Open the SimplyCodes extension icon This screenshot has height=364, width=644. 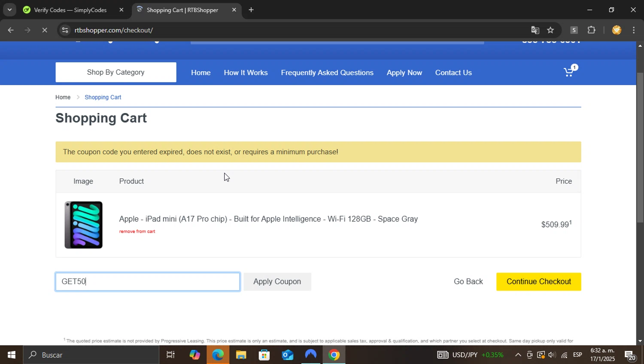click(574, 30)
